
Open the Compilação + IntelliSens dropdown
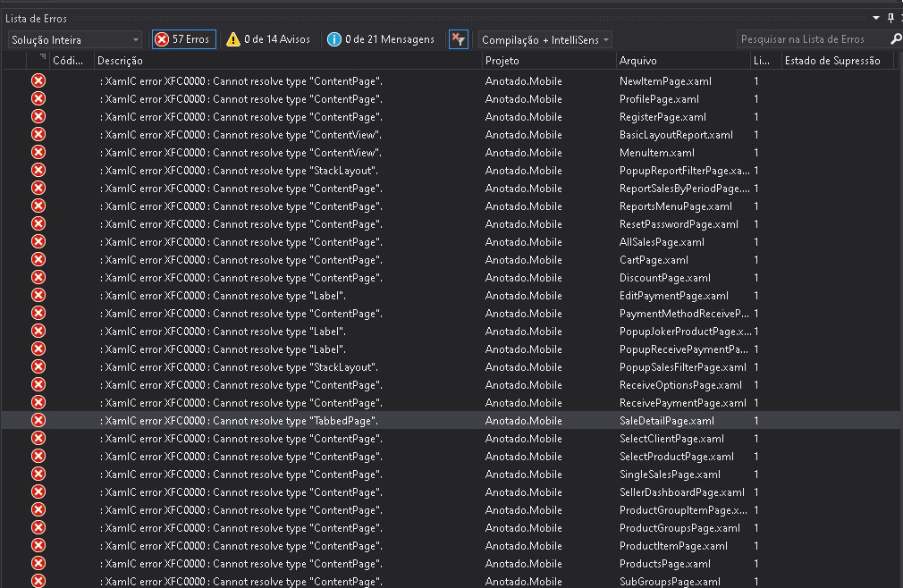542,38
